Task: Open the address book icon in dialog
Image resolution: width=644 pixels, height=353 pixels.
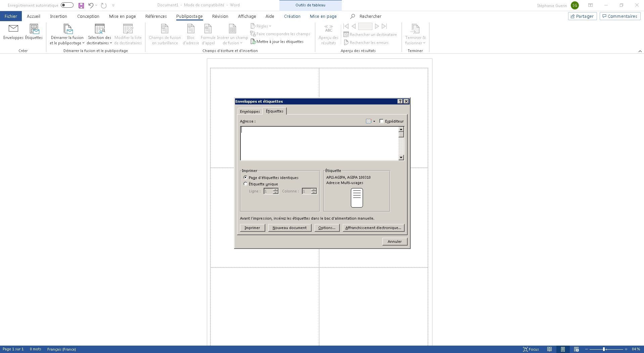Action: point(369,121)
